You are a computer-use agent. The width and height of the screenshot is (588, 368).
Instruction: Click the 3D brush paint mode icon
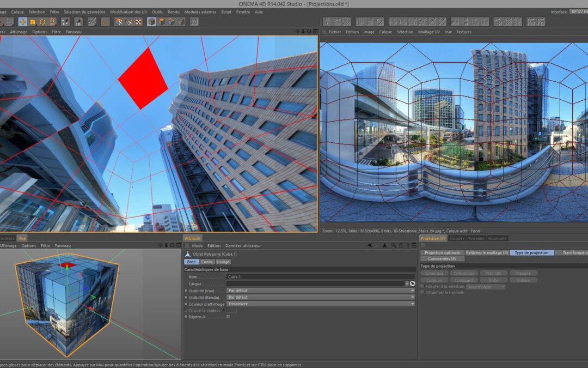pyautogui.click(x=78, y=22)
